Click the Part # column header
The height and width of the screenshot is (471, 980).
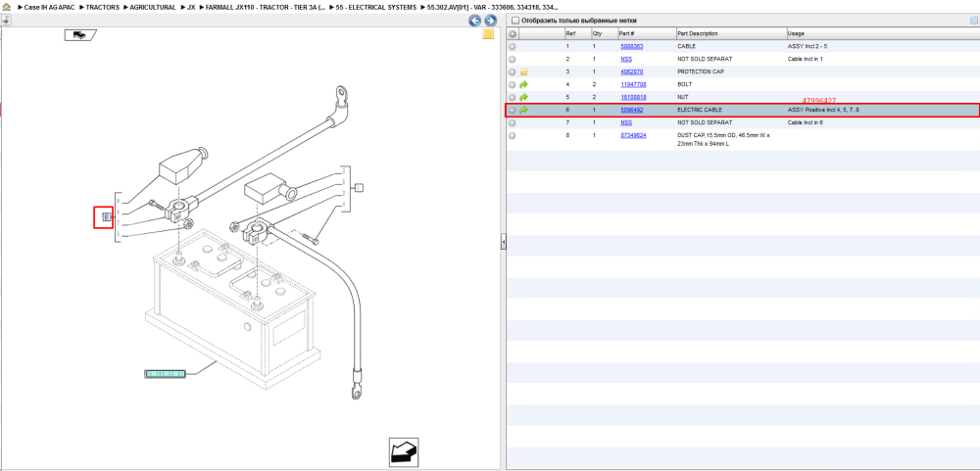(646, 33)
